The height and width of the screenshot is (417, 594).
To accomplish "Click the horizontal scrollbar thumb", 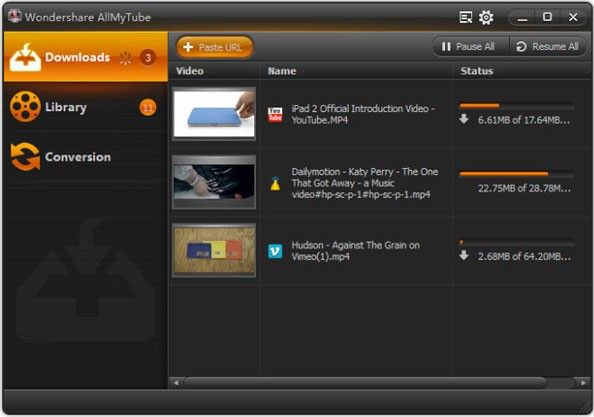I will coord(365,383).
